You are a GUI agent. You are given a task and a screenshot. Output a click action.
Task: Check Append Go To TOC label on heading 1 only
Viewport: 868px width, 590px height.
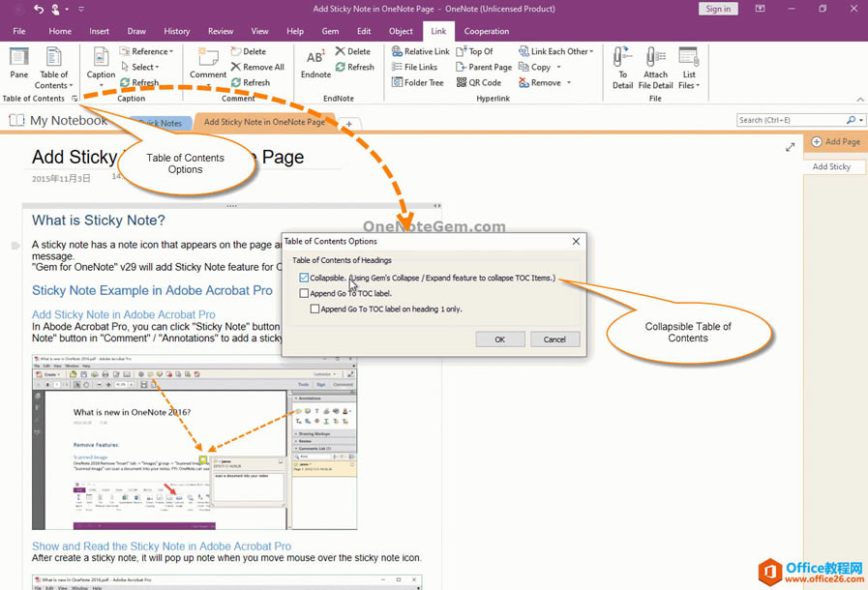pos(315,309)
